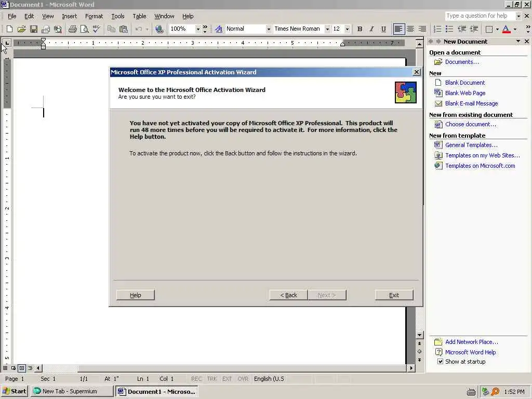Click the Paste clipboard icon
This screenshot has height=399, width=532.
(124, 29)
